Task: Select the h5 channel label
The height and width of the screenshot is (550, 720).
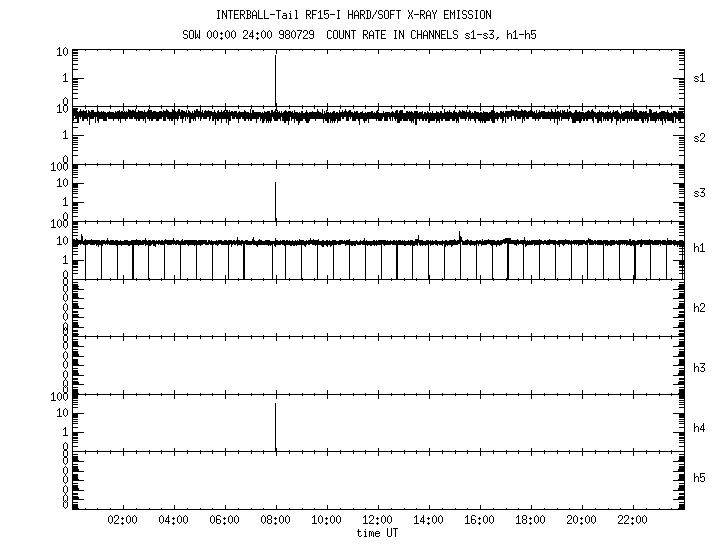Action: click(700, 480)
